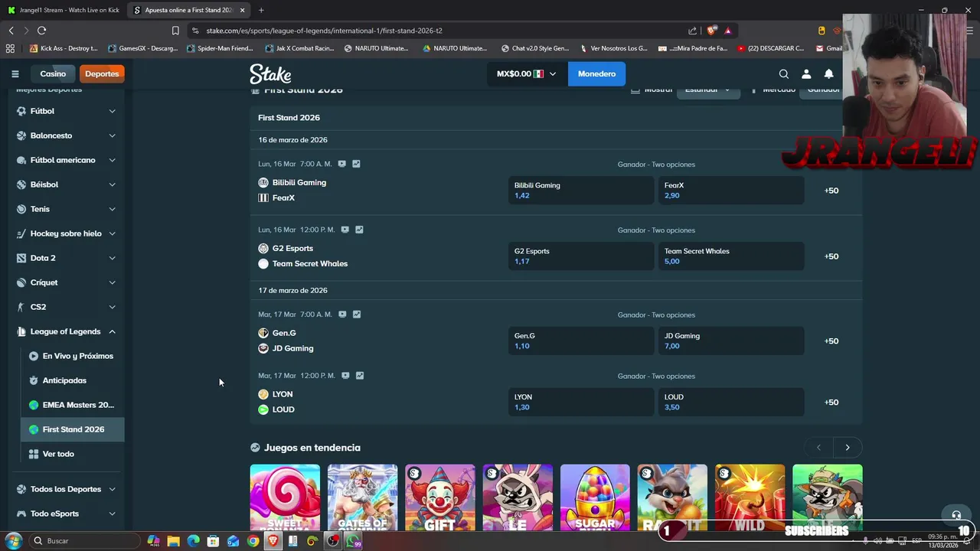Open the notifications bell
Viewport: 980px width, 551px height.
click(x=828, y=74)
